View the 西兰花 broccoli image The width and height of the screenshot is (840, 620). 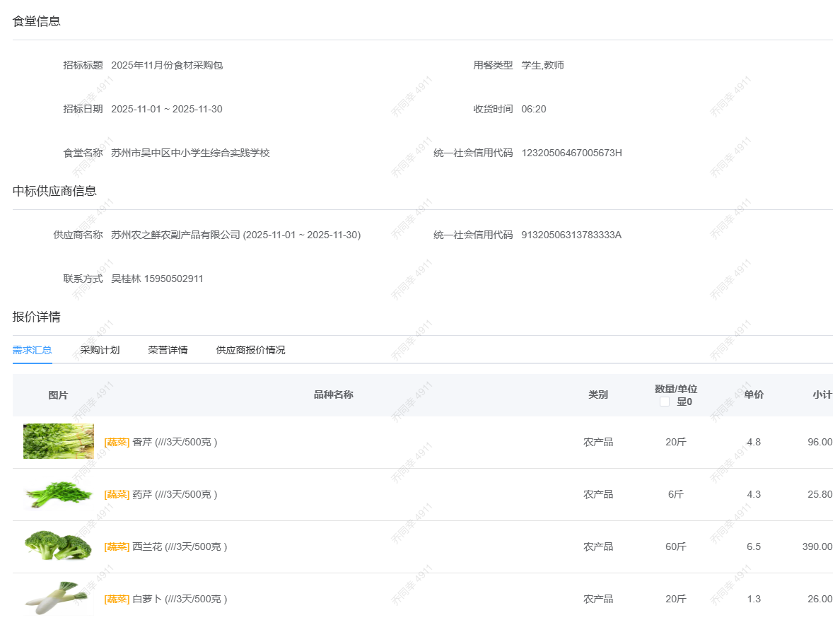(x=58, y=546)
